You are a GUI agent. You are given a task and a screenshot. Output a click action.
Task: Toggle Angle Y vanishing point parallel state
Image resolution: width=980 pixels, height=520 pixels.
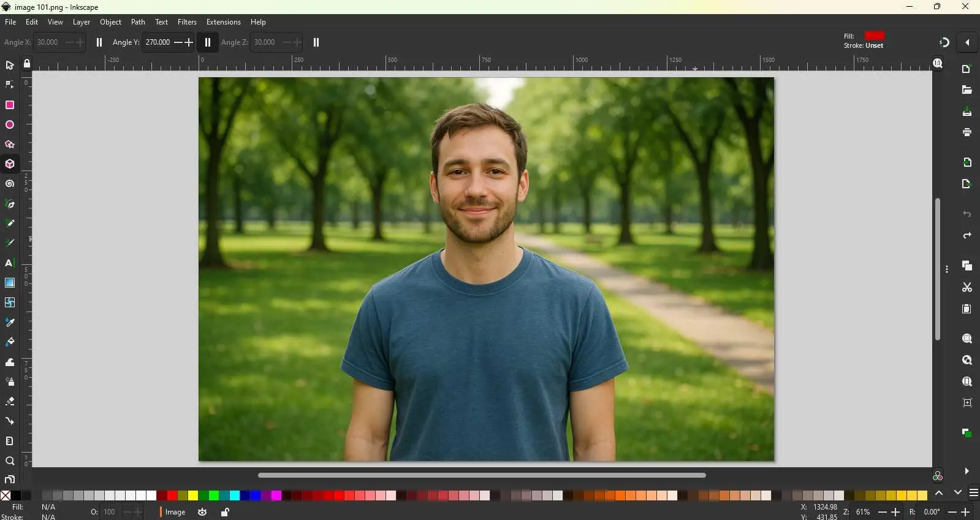208,42
